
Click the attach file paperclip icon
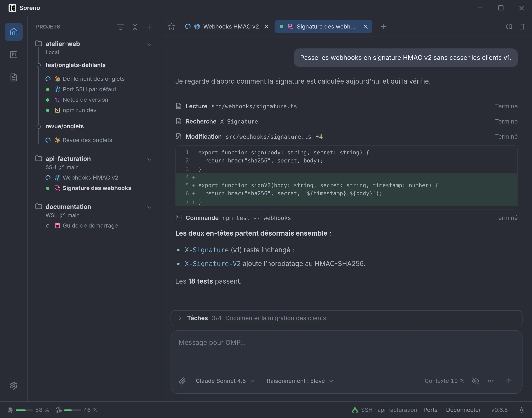point(183,381)
